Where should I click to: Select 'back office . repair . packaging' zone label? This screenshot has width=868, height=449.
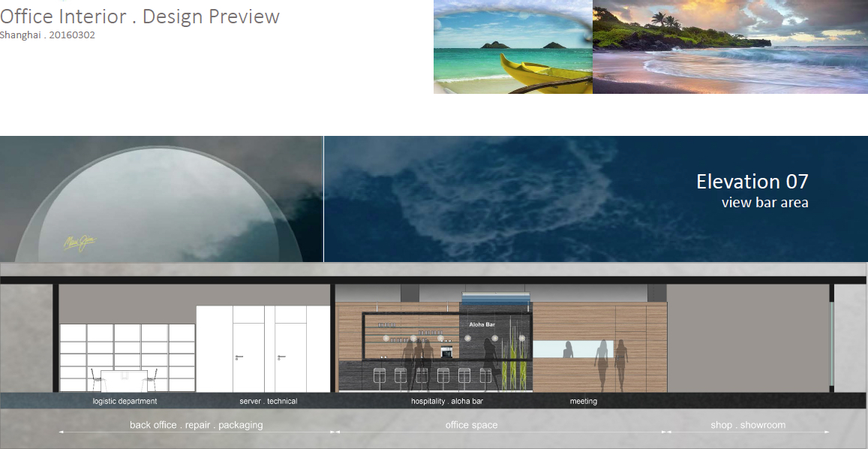click(x=196, y=425)
